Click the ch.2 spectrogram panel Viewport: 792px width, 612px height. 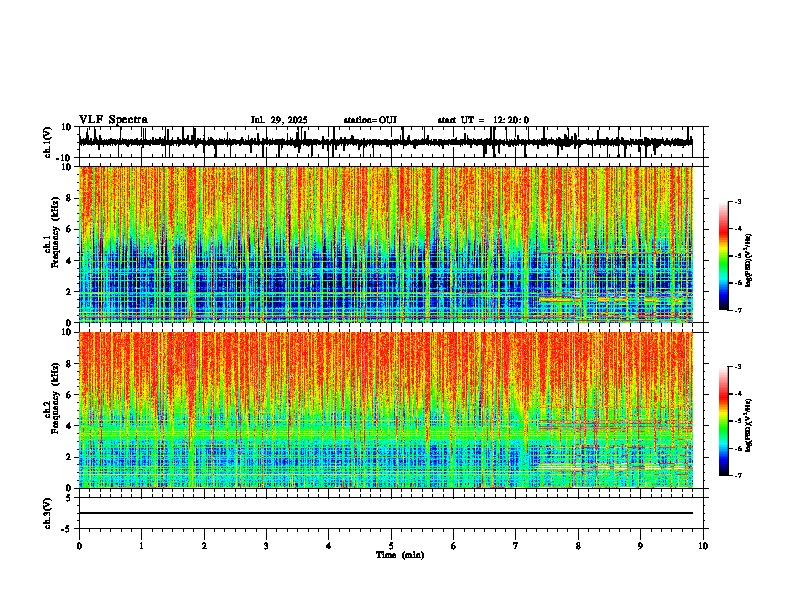[385, 410]
